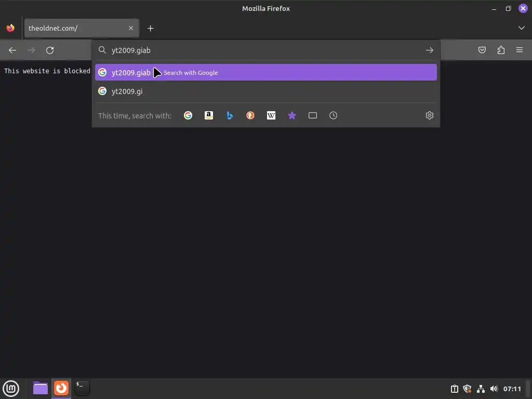
Task: Search history with clock icon
Action: coord(333,115)
